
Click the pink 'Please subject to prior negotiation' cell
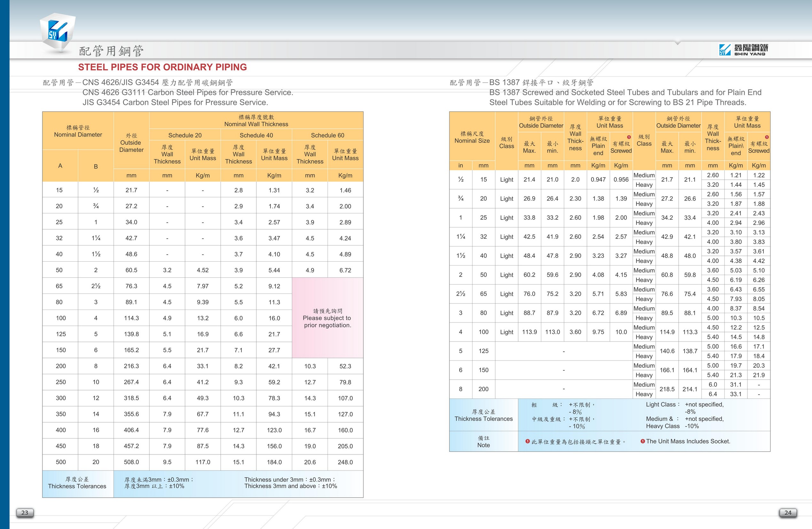327,318
